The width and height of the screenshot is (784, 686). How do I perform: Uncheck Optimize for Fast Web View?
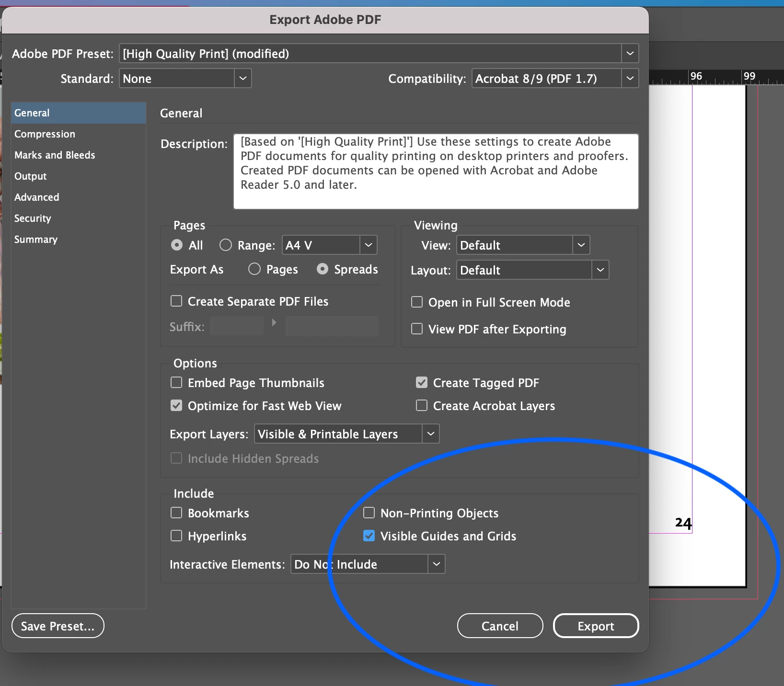(x=176, y=405)
